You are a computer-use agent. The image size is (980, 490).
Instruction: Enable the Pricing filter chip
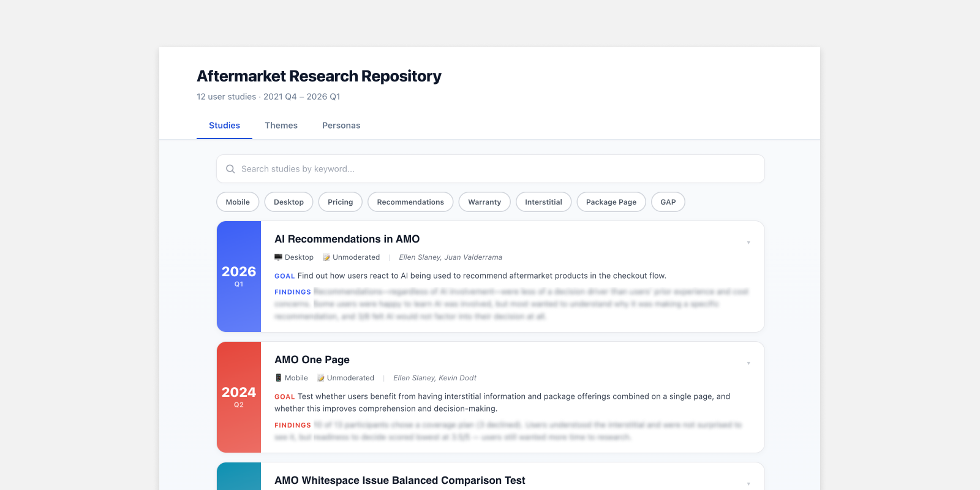(x=340, y=202)
